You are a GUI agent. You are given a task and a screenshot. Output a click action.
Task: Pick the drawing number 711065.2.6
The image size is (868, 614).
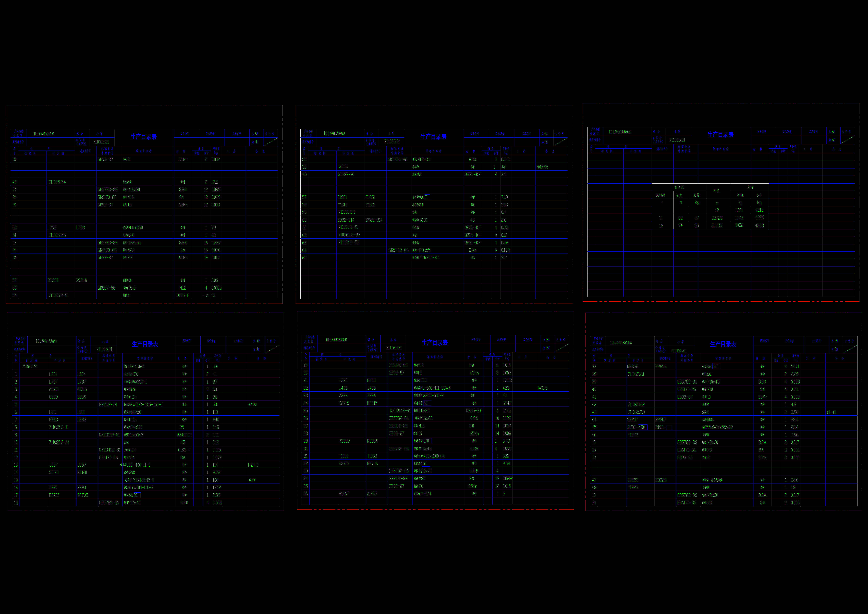[347, 212]
